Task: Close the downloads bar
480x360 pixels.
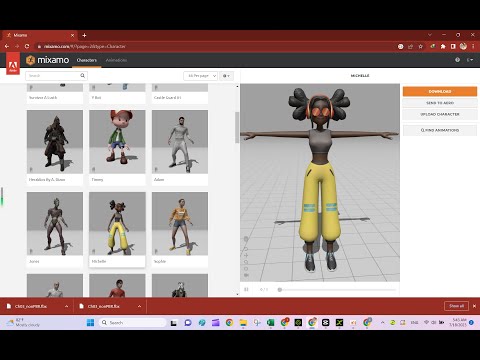Action: tap(474, 306)
